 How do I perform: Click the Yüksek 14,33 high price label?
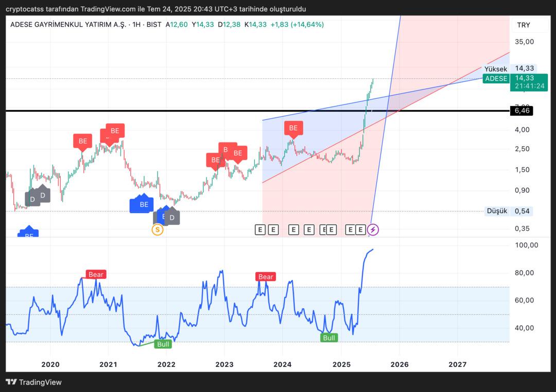point(511,68)
